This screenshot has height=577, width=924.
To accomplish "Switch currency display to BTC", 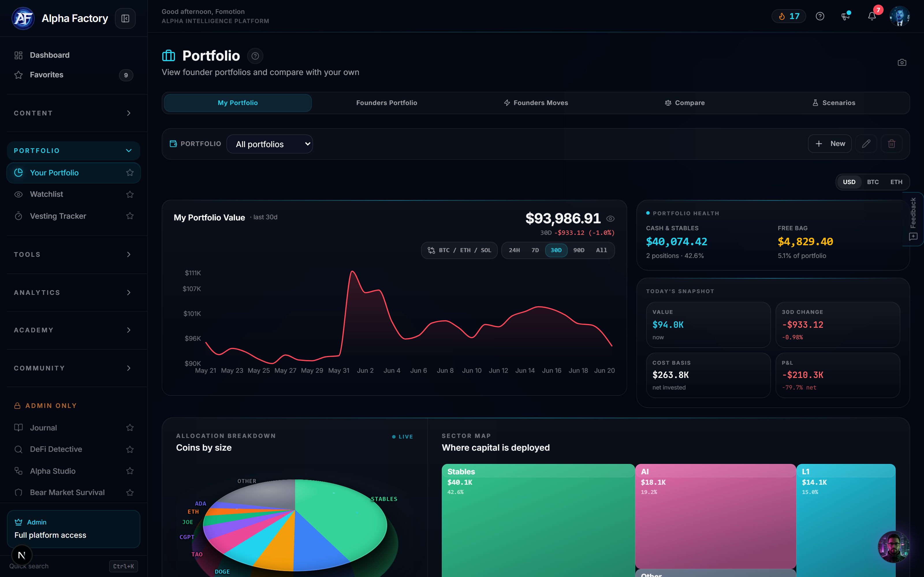I will [873, 182].
